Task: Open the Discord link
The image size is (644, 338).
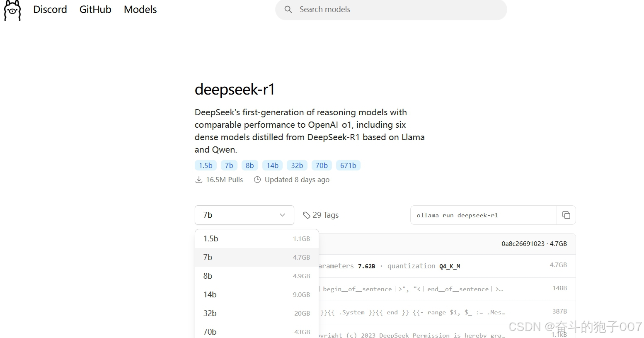Action: (50, 10)
